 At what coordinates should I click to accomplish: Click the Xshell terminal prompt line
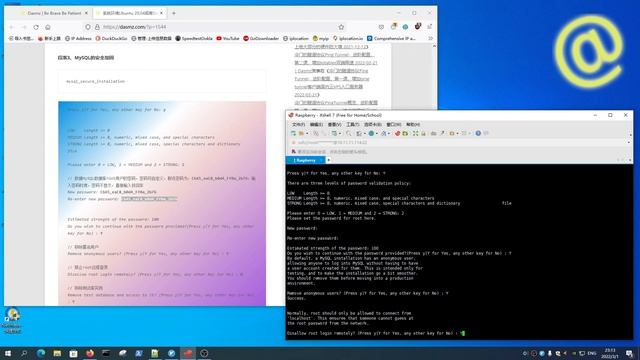[x=376, y=333]
